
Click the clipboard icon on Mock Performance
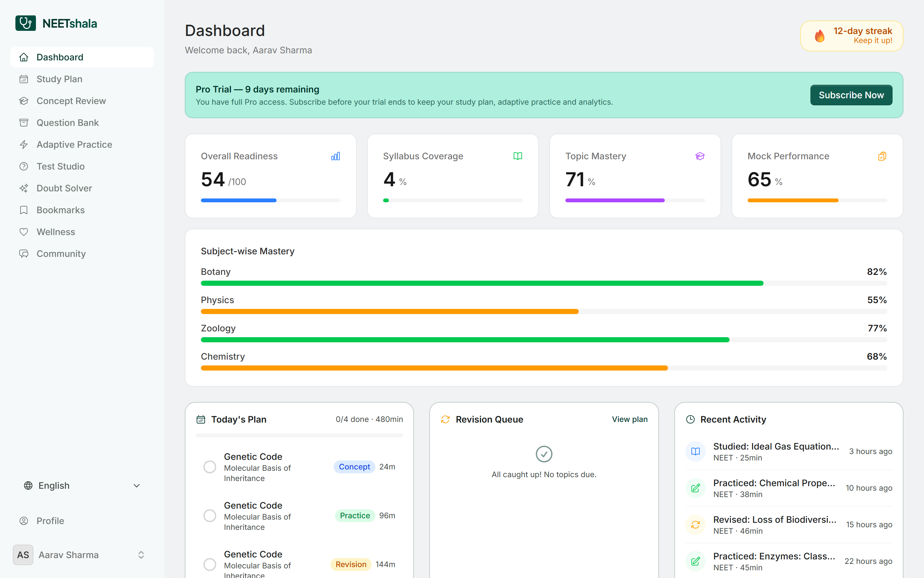[x=882, y=156]
